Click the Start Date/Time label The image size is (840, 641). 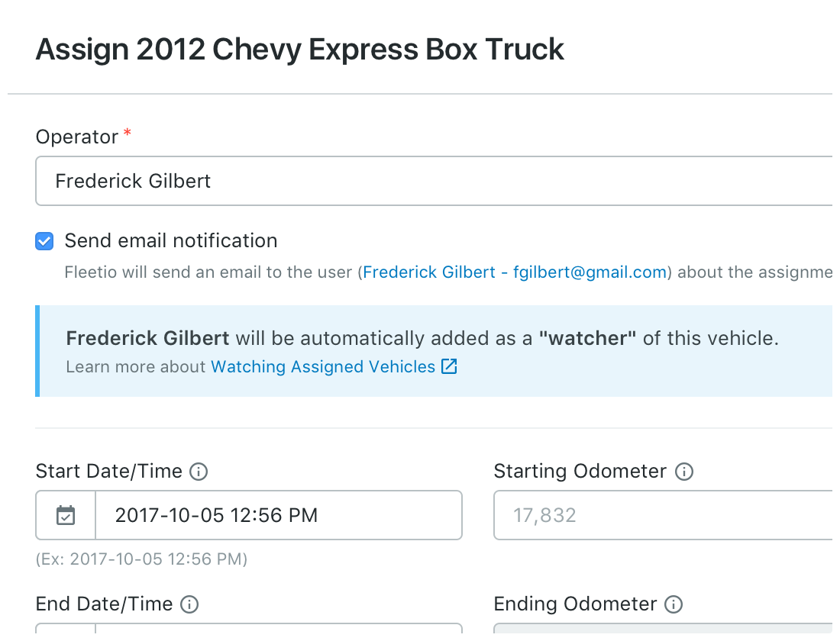click(x=109, y=472)
